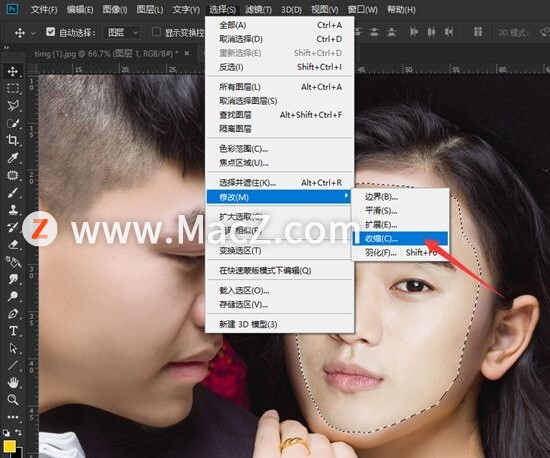Select the Hand tool
The image size is (550, 458).
[x=13, y=383]
